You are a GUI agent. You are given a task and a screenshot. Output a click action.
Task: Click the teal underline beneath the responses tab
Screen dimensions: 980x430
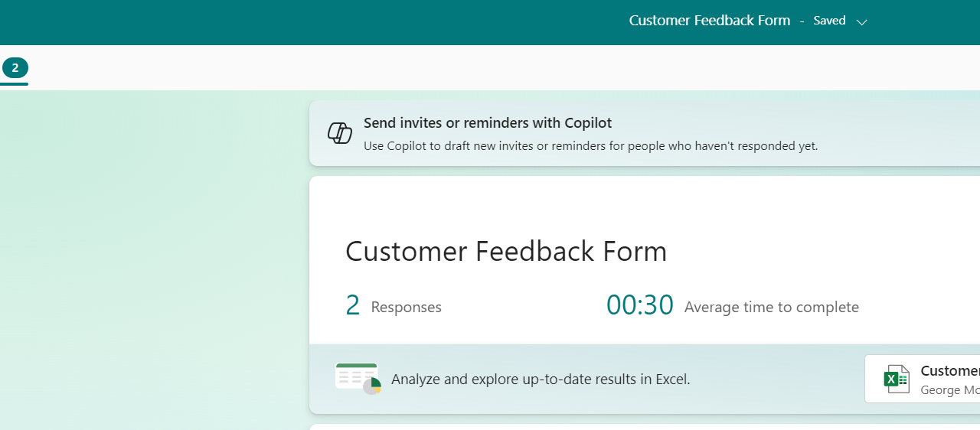(x=14, y=83)
